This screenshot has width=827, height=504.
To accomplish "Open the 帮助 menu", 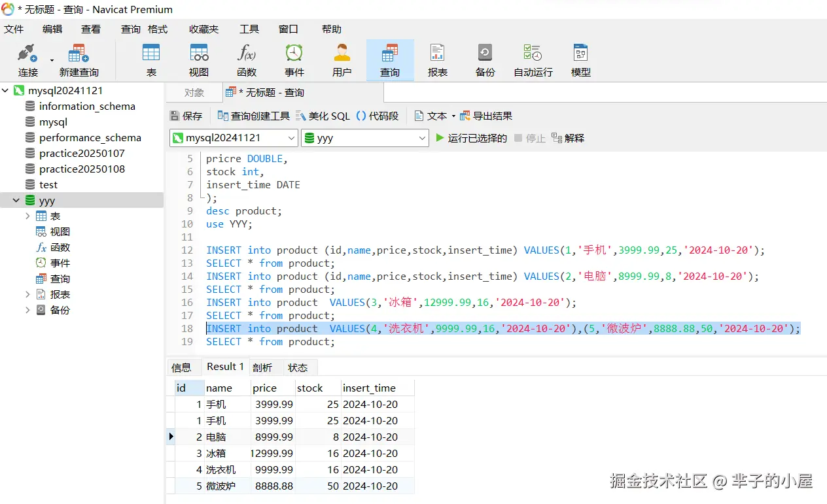I will pos(332,29).
